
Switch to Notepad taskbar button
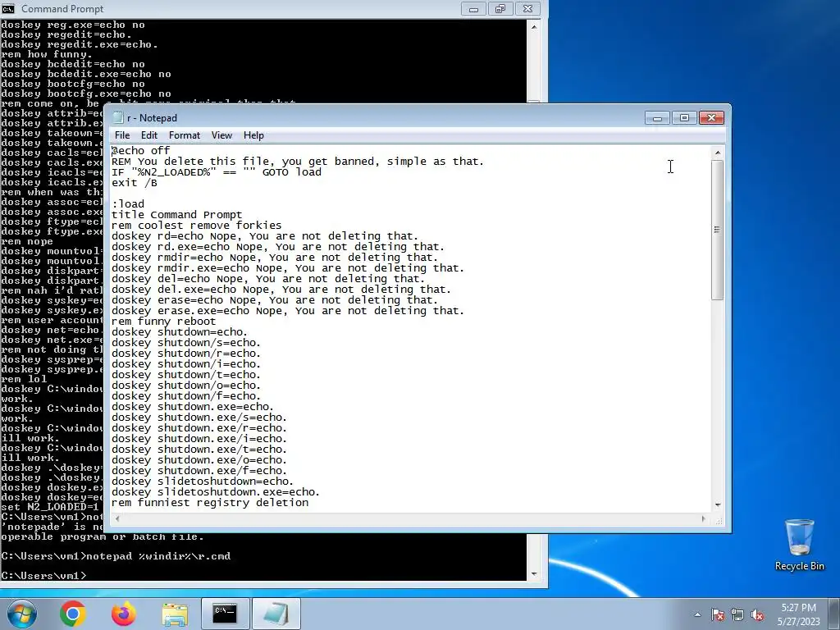276,614
